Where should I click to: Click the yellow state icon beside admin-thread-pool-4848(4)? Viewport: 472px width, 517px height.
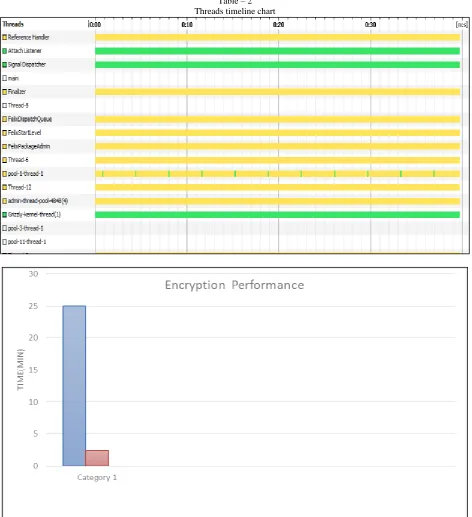pos(5,201)
